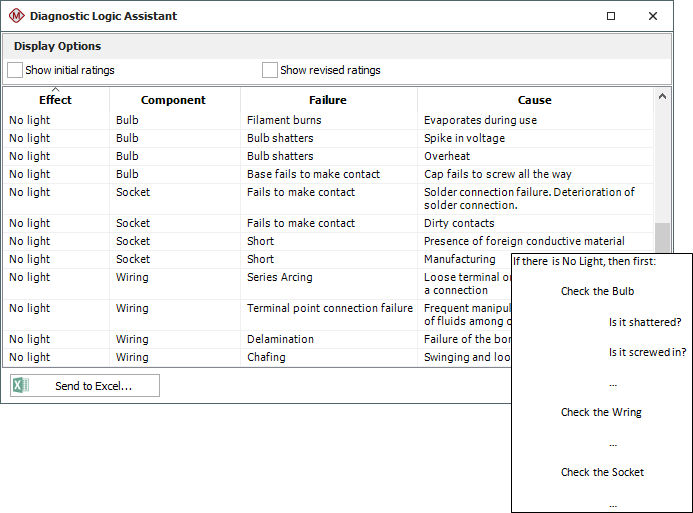Click the Chafing failure cell
The width and height of the screenshot is (693, 513).
click(266, 357)
